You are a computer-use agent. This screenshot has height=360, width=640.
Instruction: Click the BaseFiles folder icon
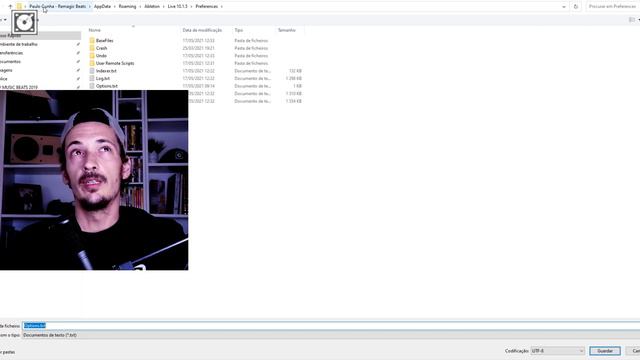point(92,40)
